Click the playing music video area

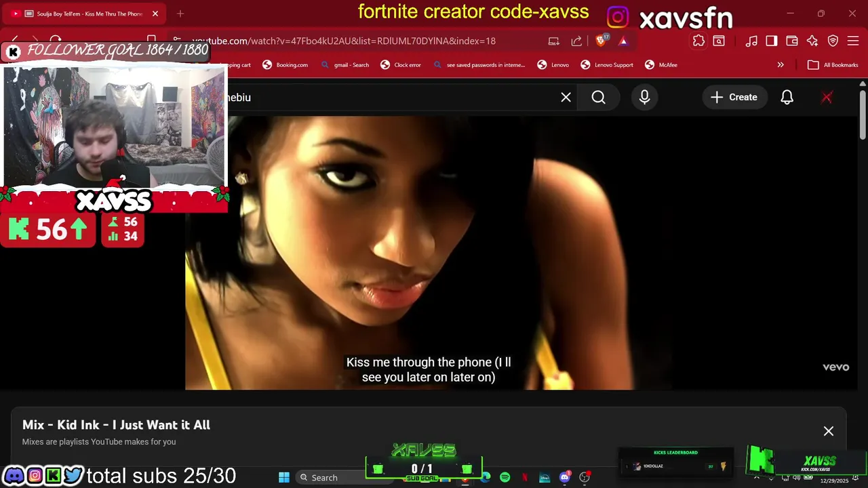tap(522, 252)
